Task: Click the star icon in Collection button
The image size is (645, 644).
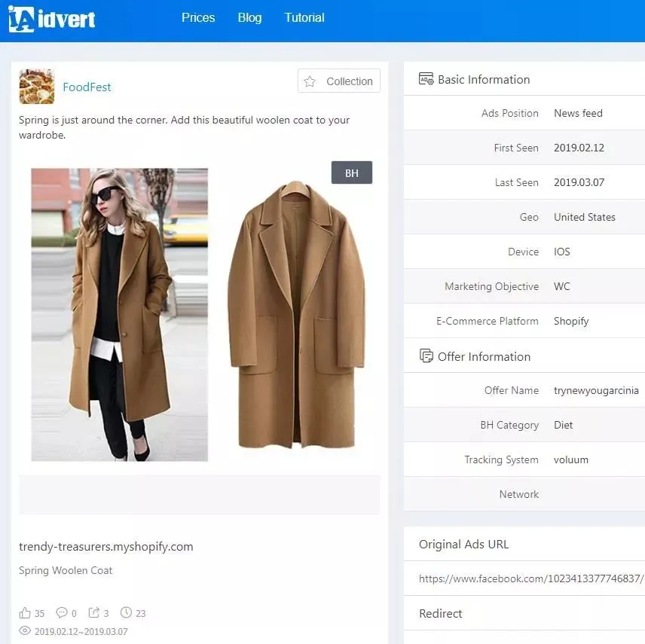Action: click(x=310, y=81)
